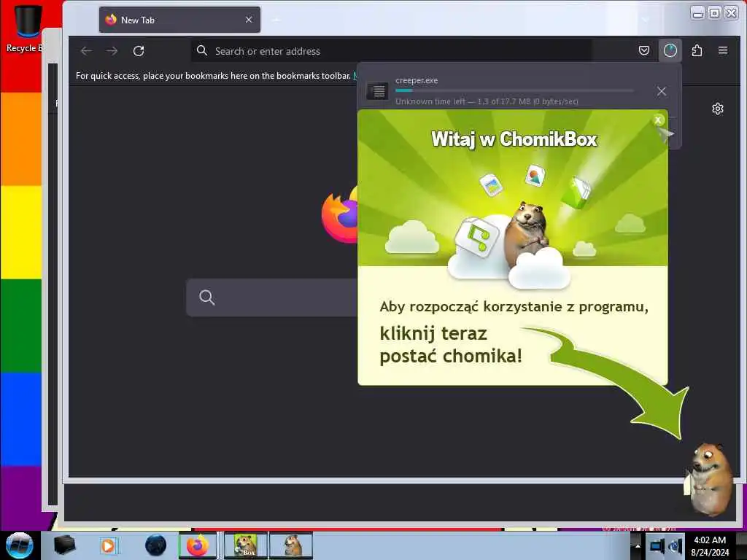Show hidden system tray icons
Screen dimensions: 747x560
pyautogui.click(x=637, y=546)
